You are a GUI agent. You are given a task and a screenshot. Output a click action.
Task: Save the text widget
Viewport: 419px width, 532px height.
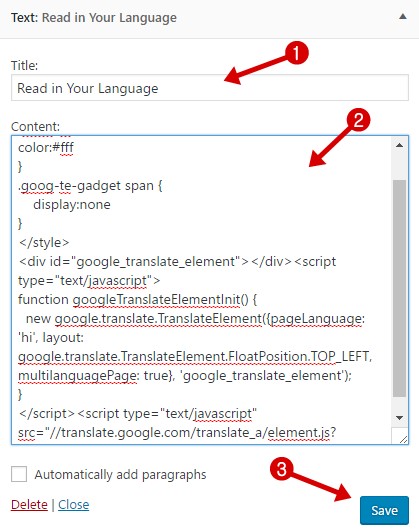[384, 510]
